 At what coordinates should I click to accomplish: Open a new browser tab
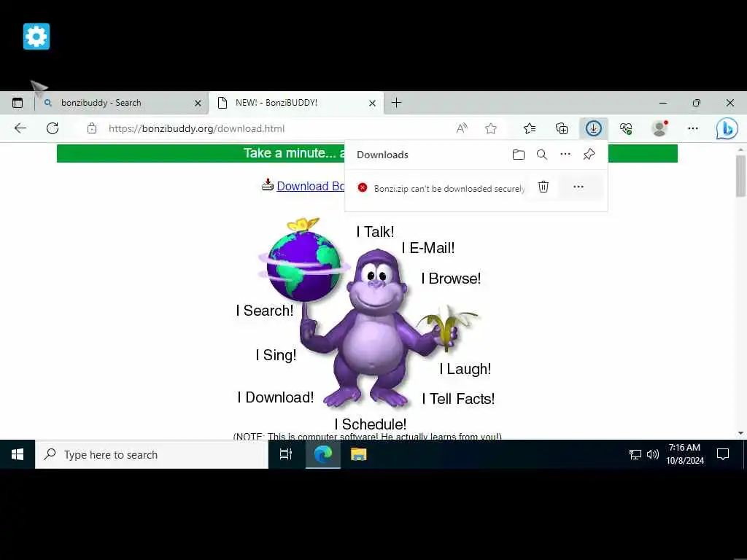pyautogui.click(x=396, y=103)
